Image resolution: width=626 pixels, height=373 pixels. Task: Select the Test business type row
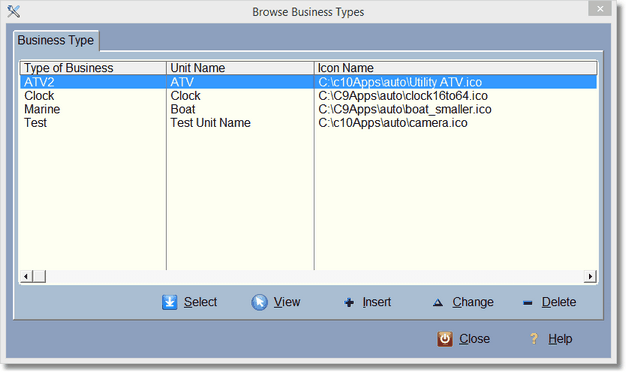point(309,123)
